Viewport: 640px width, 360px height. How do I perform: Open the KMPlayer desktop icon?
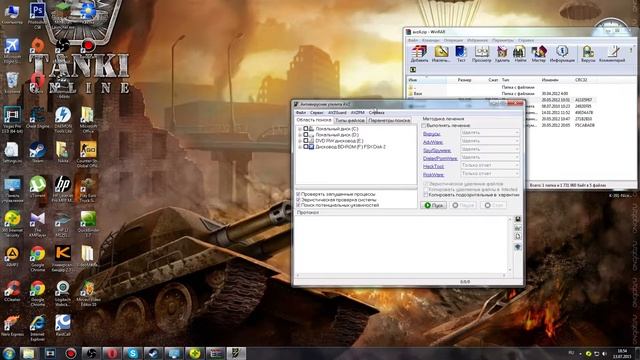(37, 224)
